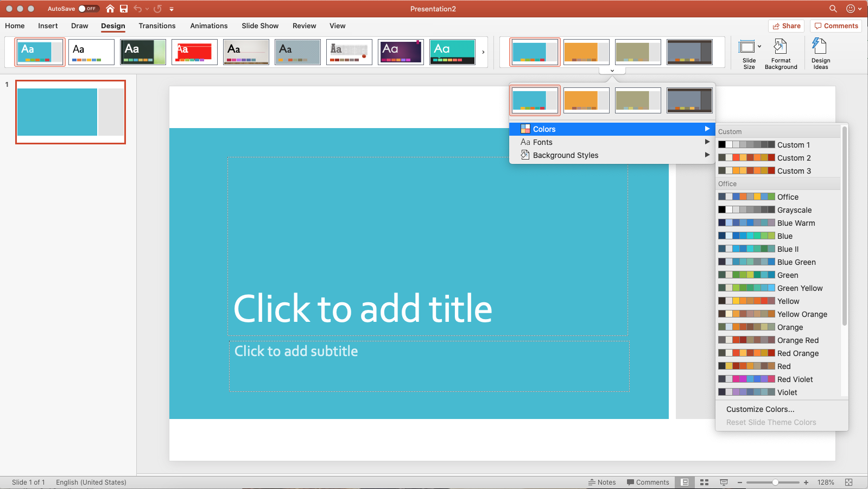Open Quick Access Toolbar customize dropdown
This screenshot has height=489, width=868.
[x=172, y=9]
